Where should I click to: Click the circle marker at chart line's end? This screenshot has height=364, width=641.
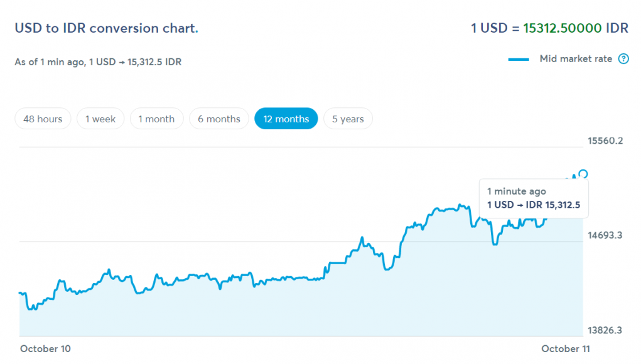tap(583, 174)
